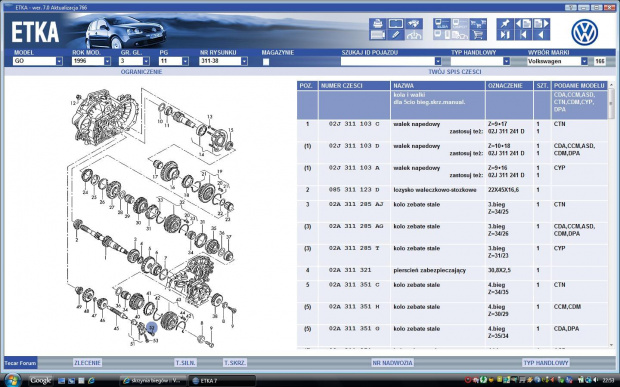Open the binoculars search tool

coord(414,24)
